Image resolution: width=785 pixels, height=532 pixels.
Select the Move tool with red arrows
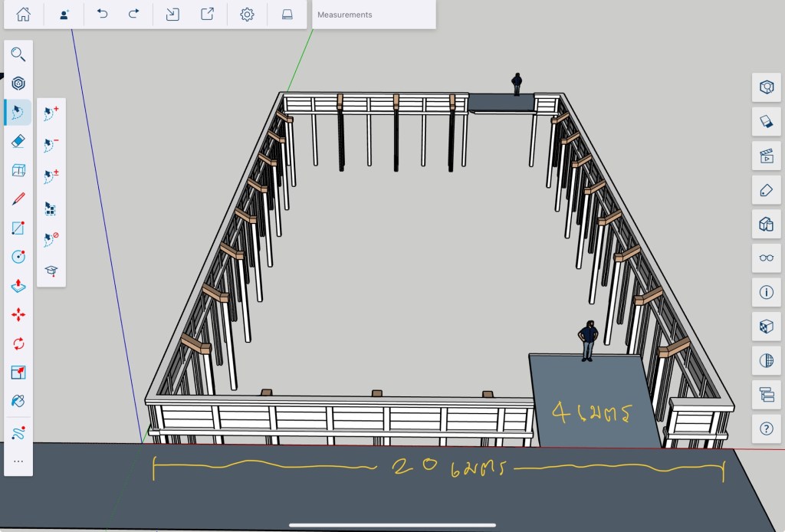18,314
